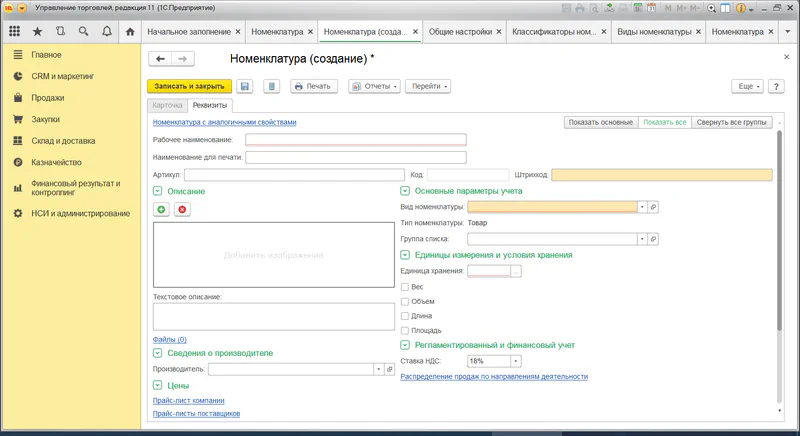Check the Площадь checkbox

pos(404,330)
